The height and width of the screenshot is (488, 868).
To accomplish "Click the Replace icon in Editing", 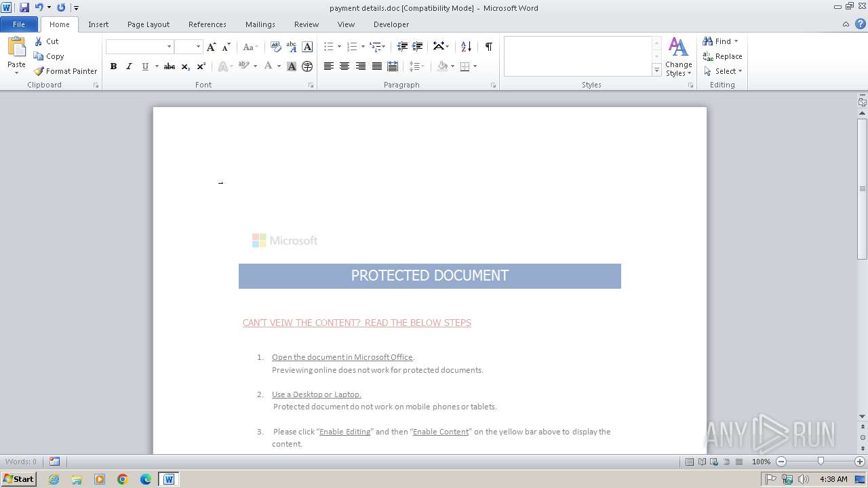I will click(x=723, y=56).
